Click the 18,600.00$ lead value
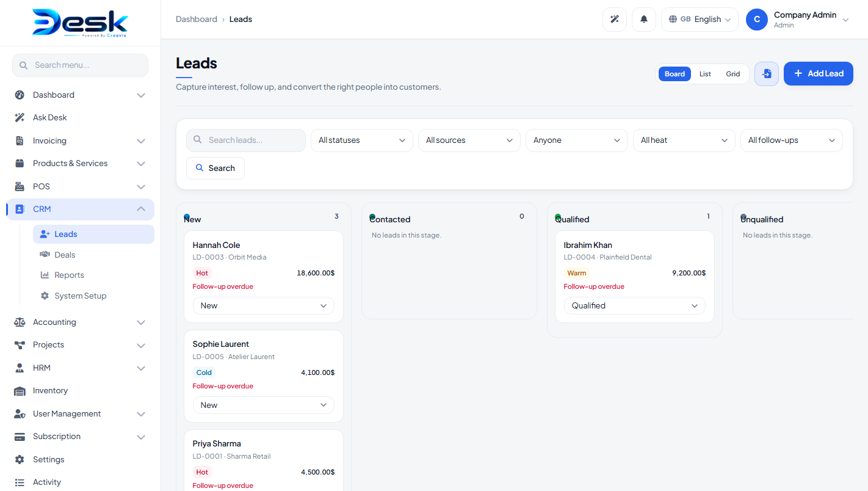 click(x=316, y=273)
